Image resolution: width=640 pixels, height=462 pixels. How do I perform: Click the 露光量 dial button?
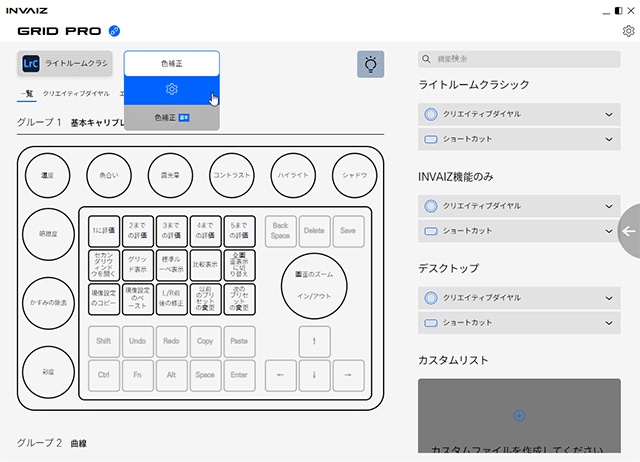170,174
